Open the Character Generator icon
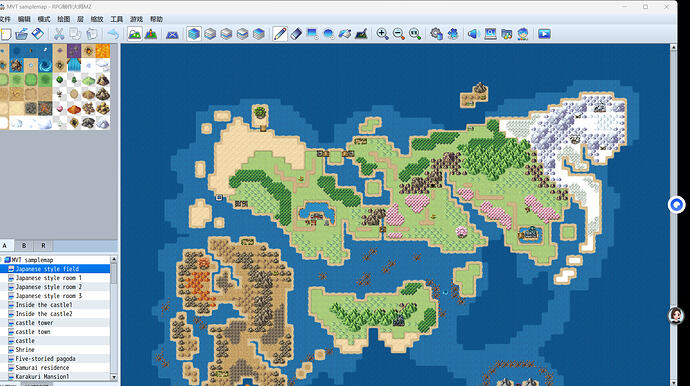The width and height of the screenshot is (690, 386). 523,34
